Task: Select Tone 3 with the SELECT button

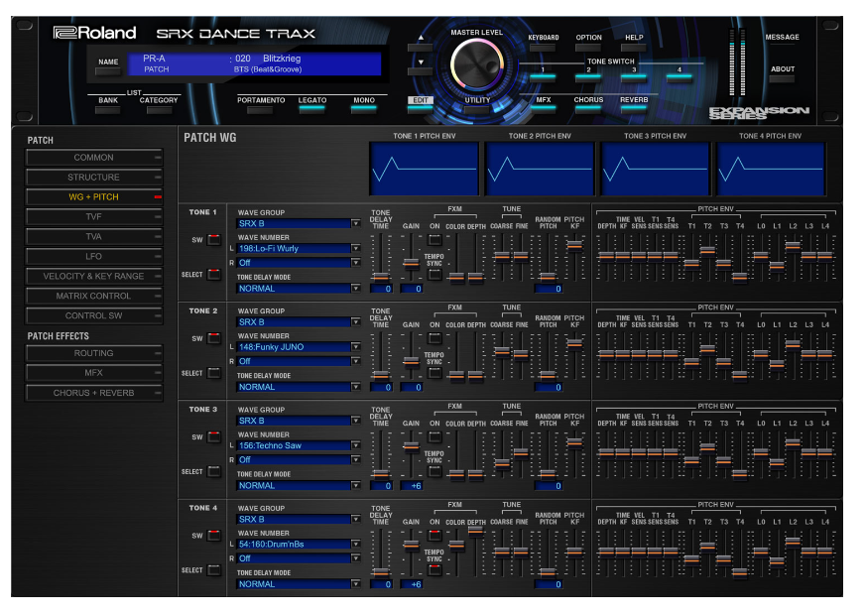Action: (x=214, y=471)
